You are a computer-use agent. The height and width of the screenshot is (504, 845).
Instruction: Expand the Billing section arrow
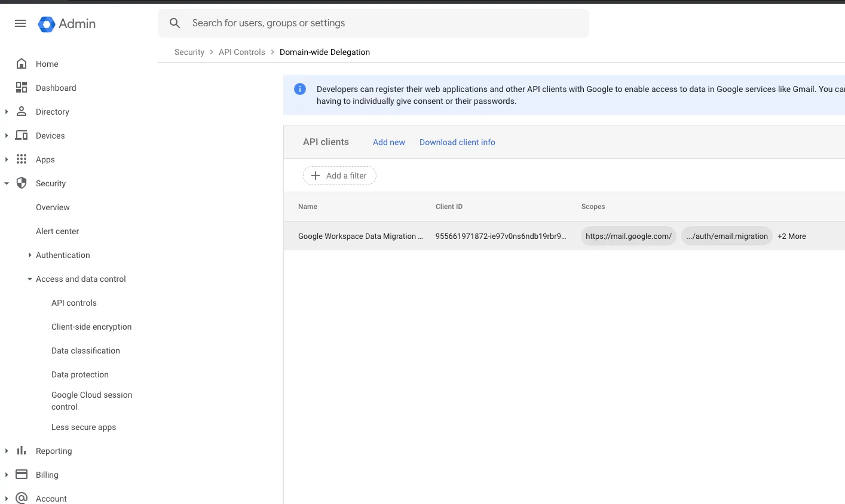[7, 475]
